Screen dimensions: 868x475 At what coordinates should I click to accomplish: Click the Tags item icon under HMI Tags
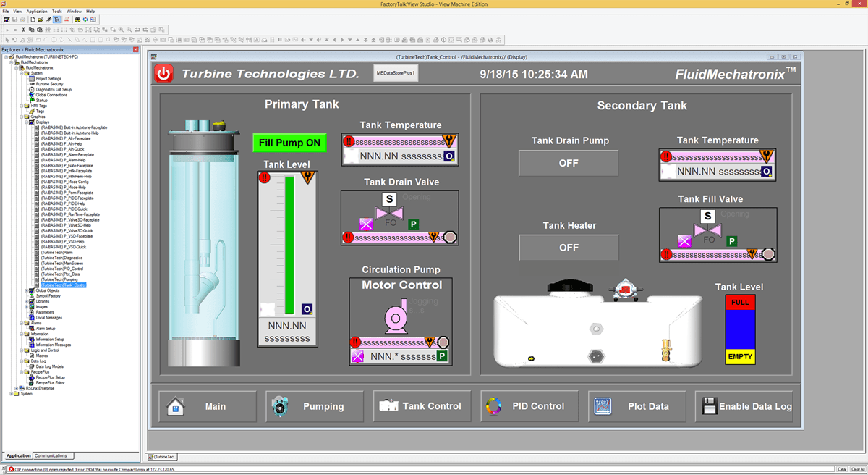click(33, 112)
